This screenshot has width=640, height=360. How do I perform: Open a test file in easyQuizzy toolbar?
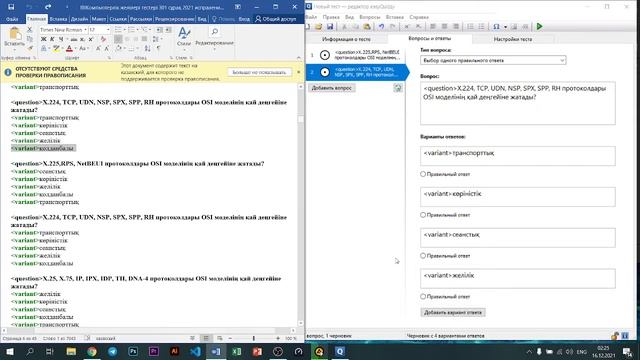pyautogui.click(x=318, y=27)
